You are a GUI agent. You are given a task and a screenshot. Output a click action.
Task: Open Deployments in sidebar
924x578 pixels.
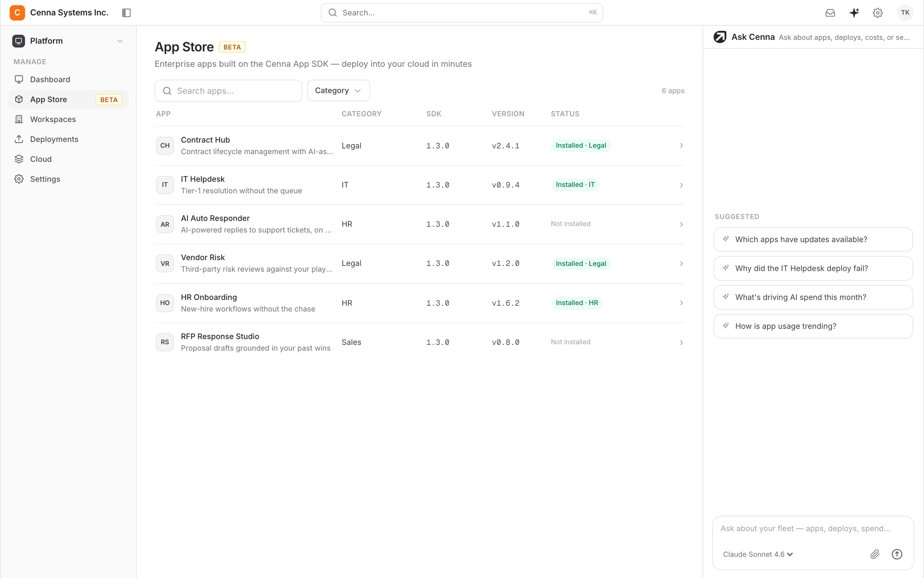68,139
